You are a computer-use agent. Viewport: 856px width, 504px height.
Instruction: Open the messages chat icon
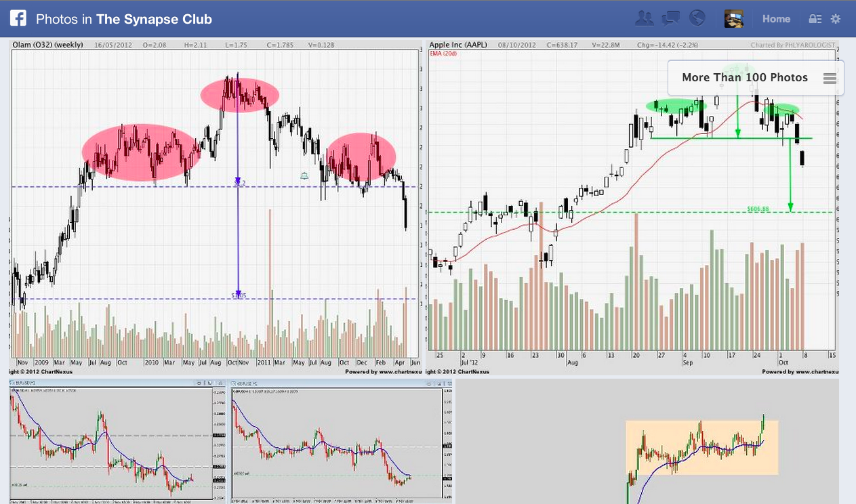[670, 19]
